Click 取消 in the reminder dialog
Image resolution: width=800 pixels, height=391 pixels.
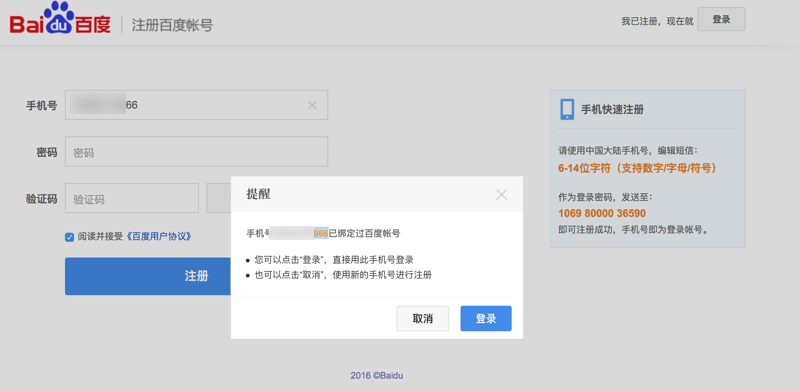coord(422,319)
